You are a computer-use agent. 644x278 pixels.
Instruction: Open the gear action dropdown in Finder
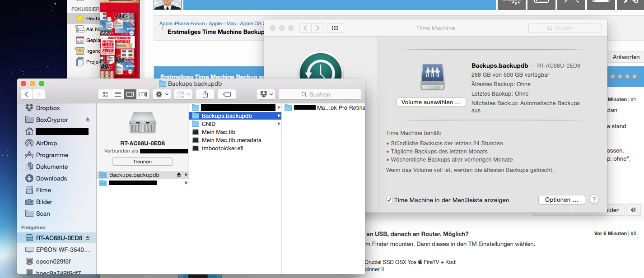[162, 94]
